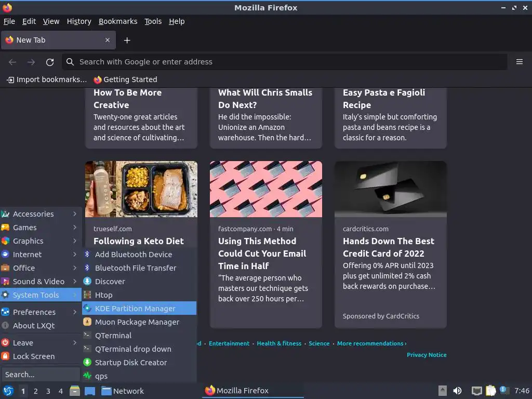Click the Mozilla Firefox taskbar button
532x399 pixels.
pyautogui.click(x=253, y=391)
